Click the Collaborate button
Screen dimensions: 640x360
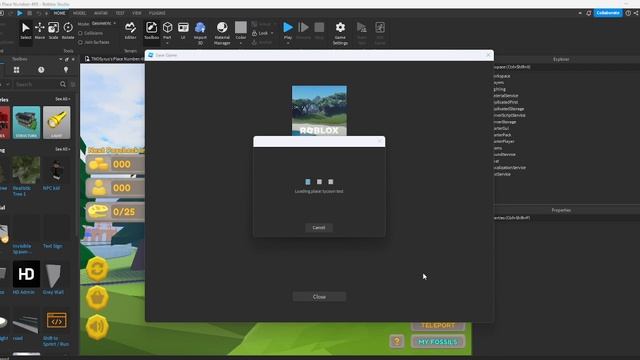coord(608,13)
